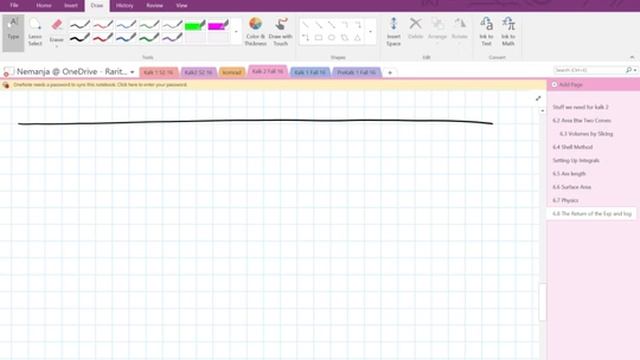This screenshot has height=360, width=640.
Task: Toggle Draw with Touch
Action: (x=280, y=32)
